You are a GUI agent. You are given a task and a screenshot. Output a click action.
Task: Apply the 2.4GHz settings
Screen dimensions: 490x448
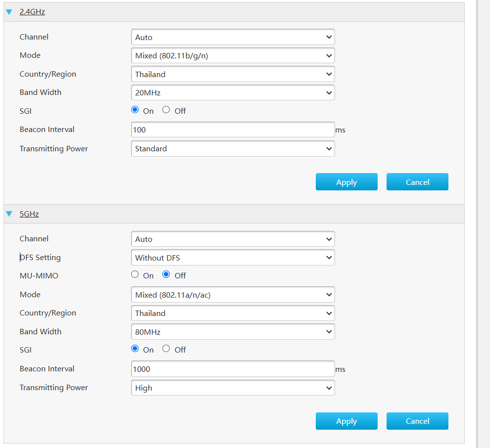coord(346,181)
